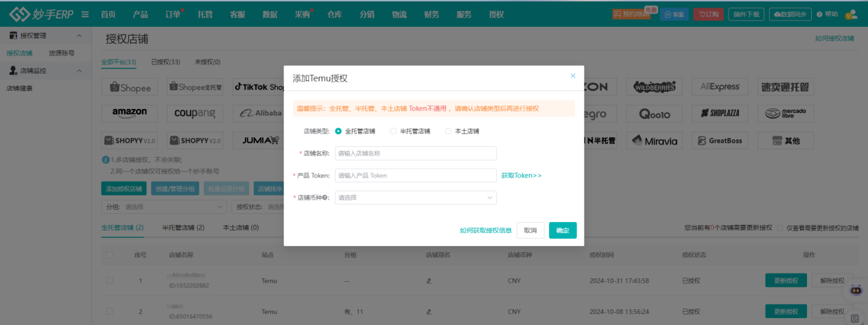Click the hamburger menu icon beside 妙手ERP
868x325 pixels.
84,14
